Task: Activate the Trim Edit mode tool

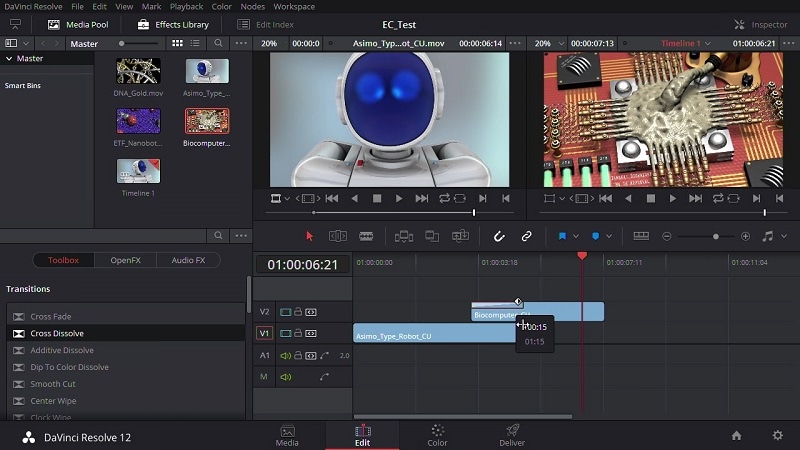Action: 338,236
